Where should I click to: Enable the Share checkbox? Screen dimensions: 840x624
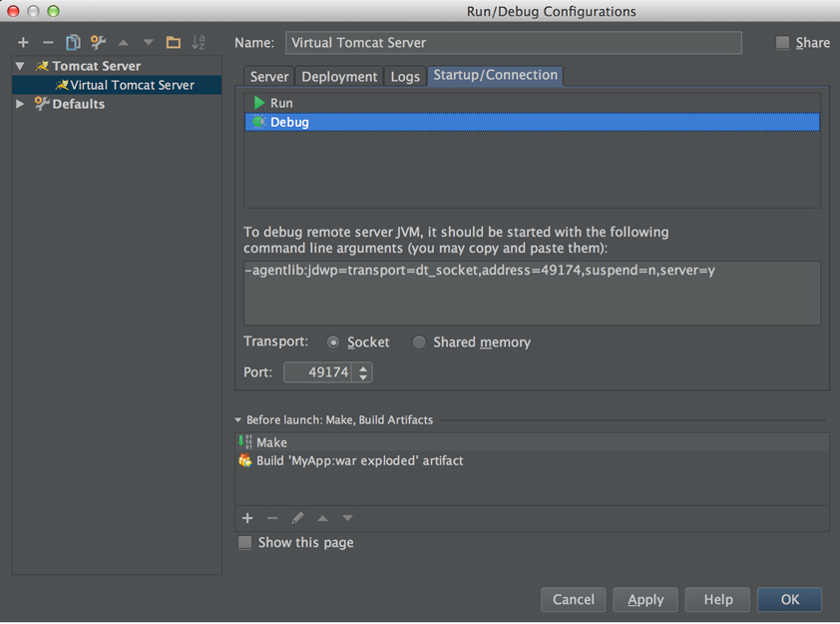(783, 42)
